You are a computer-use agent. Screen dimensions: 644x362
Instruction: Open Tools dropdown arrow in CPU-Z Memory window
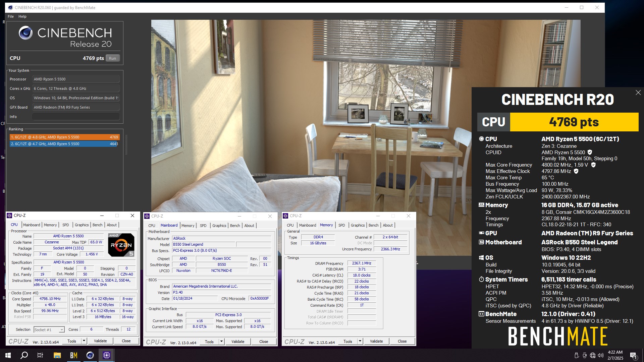tap(360, 341)
